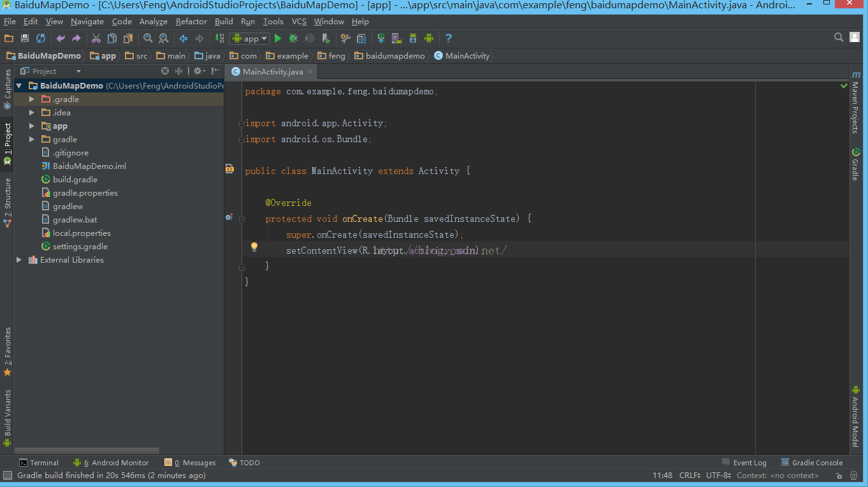Expand the .gradle folder
This screenshot has height=487, width=868.
pyautogui.click(x=31, y=99)
